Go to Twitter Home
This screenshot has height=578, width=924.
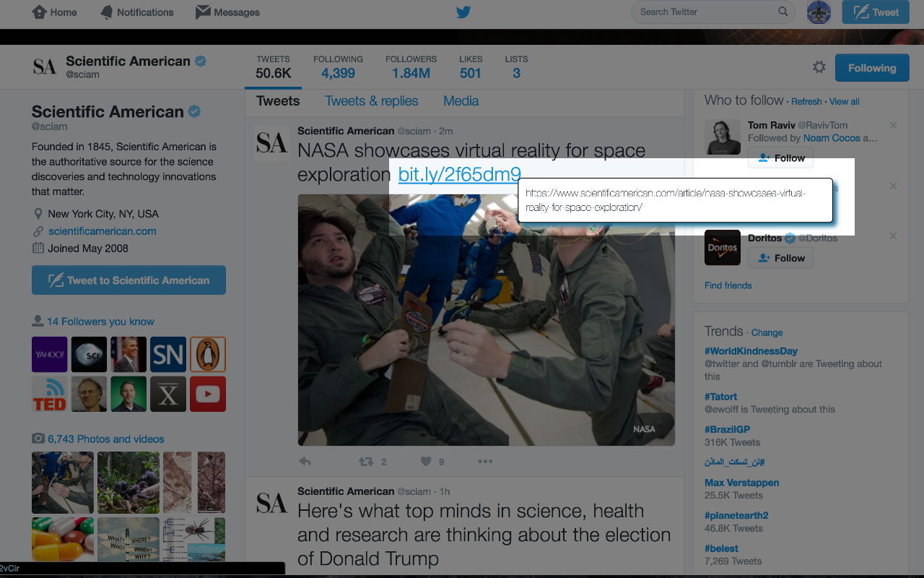click(x=54, y=12)
